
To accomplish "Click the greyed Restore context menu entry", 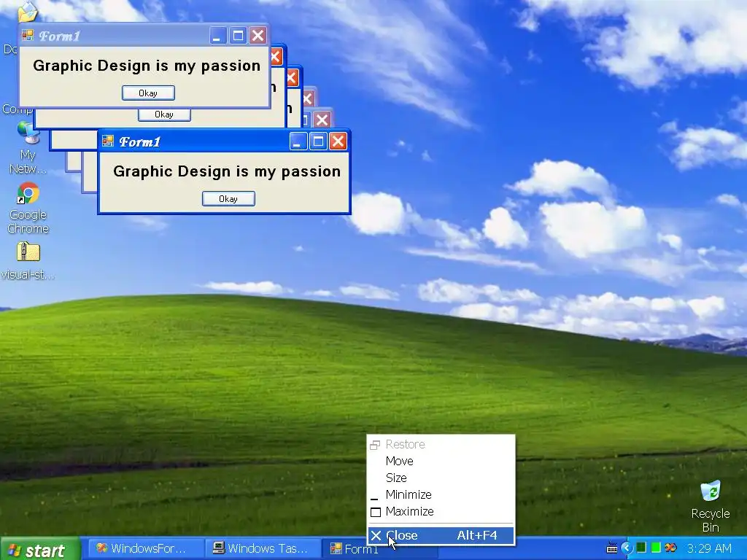I will 441,444.
